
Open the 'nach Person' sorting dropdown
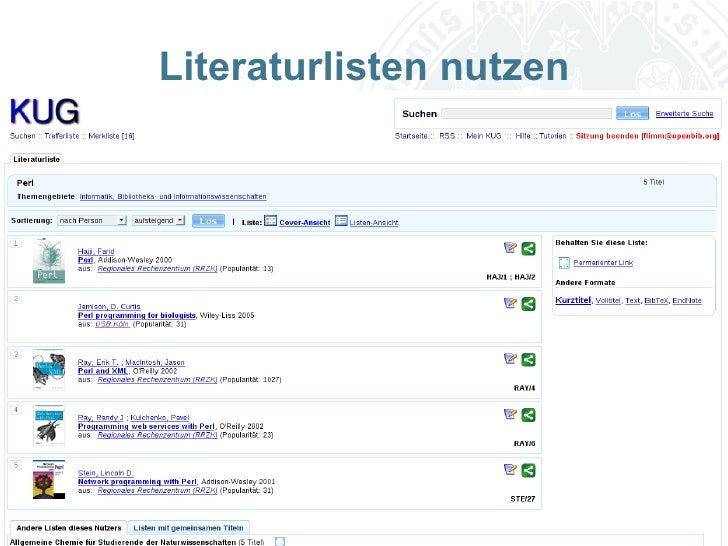92,221
